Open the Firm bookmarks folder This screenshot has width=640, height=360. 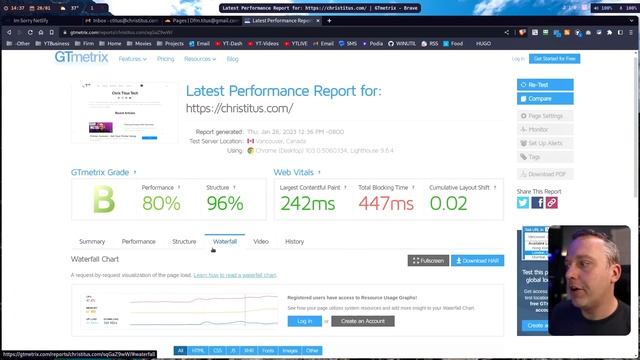tap(84, 43)
